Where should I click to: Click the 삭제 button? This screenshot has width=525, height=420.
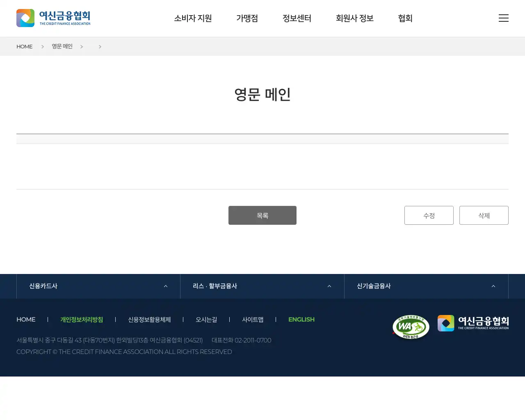(484, 215)
